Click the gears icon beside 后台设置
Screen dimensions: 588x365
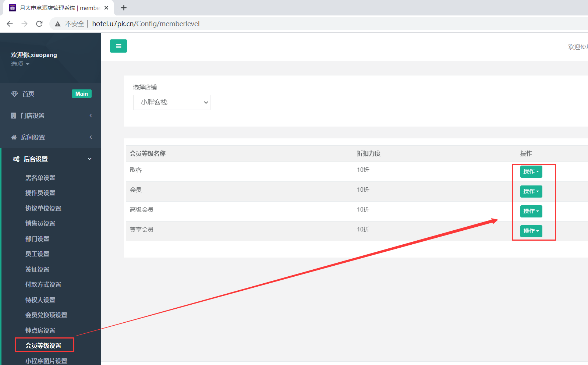pos(16,159)
